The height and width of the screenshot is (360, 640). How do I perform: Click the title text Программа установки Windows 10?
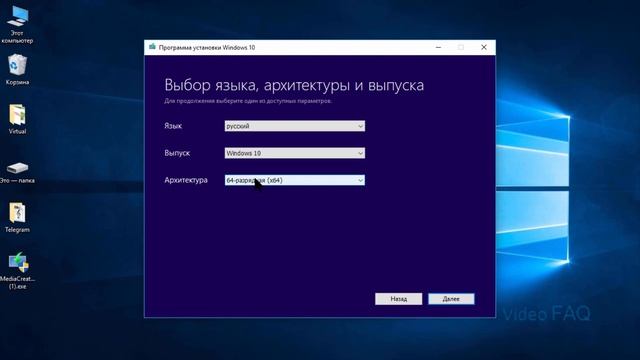click(207, 47)
